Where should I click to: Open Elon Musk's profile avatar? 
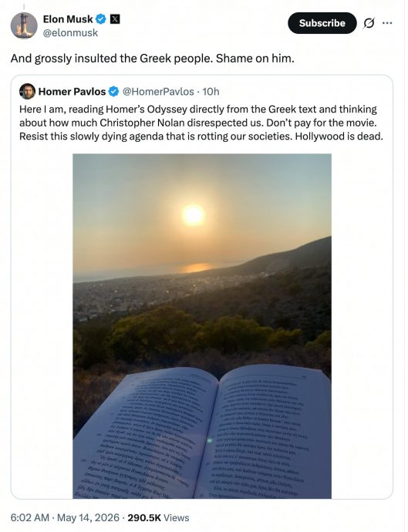(24, 25)
